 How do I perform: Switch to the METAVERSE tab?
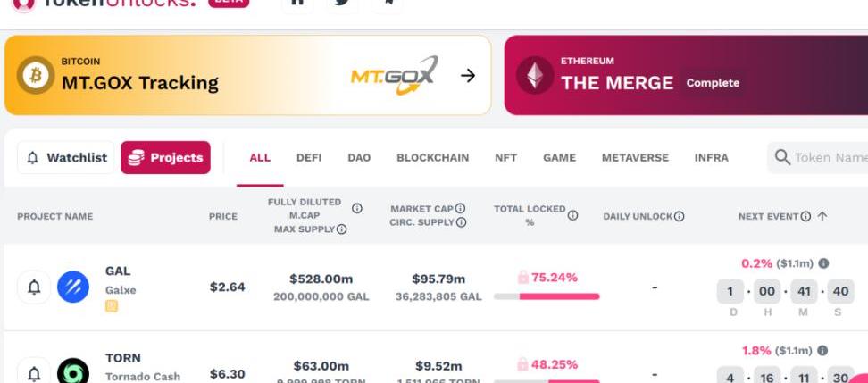pyautogui.click(x=635, y=158)
